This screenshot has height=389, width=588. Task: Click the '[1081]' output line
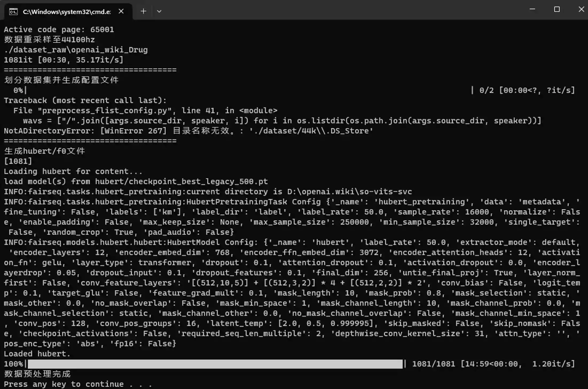point(18,161)
